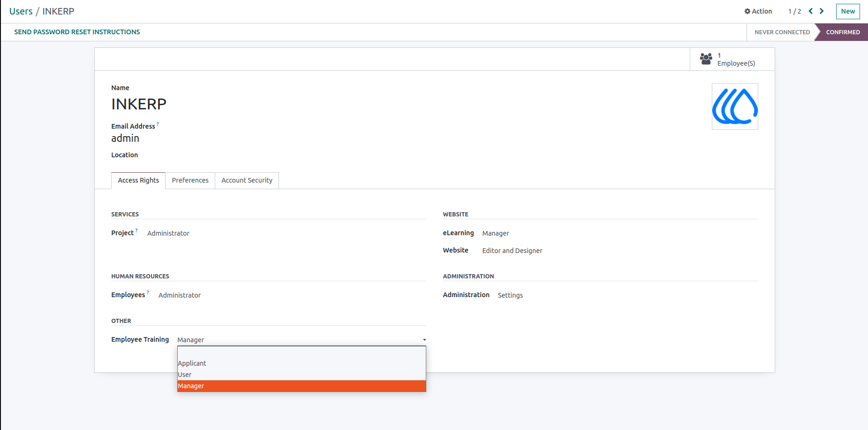Click the Location field label
The image size is (868, 430).
coord(124,155)
